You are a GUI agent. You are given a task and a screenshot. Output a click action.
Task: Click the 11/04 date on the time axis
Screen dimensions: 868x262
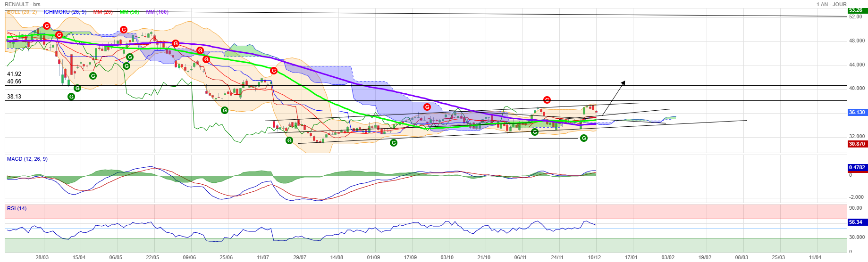click(x=815, y=257)
